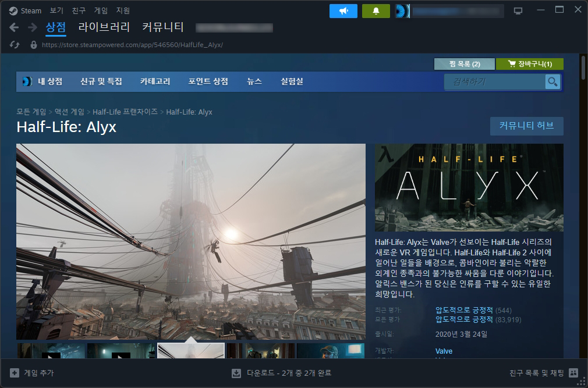Click 액션 게임 breadcrumb

coord(69,112)
